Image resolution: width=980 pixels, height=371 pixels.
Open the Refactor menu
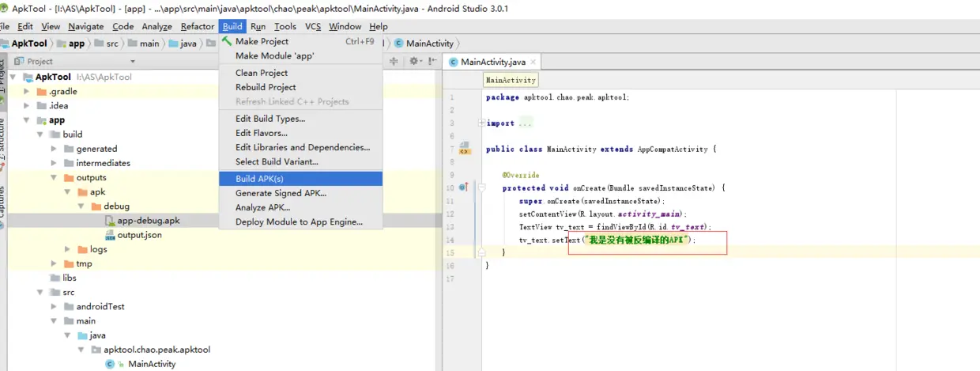(198, 26)
